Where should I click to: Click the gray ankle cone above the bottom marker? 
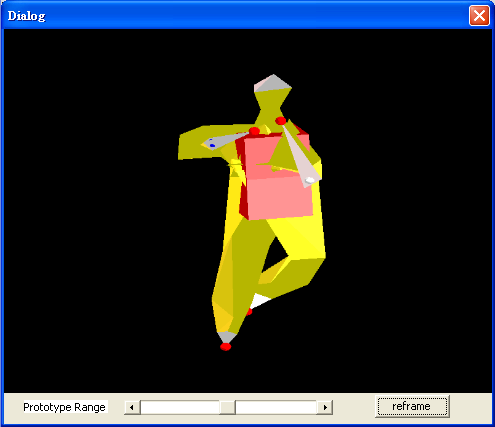(227, 337)
